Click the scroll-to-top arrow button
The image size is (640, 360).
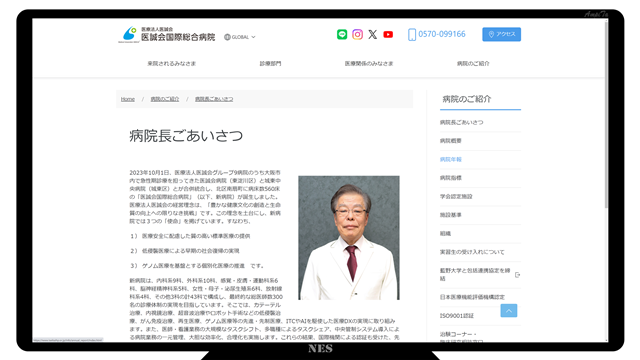pyautogui.click(x=509, y=311)
